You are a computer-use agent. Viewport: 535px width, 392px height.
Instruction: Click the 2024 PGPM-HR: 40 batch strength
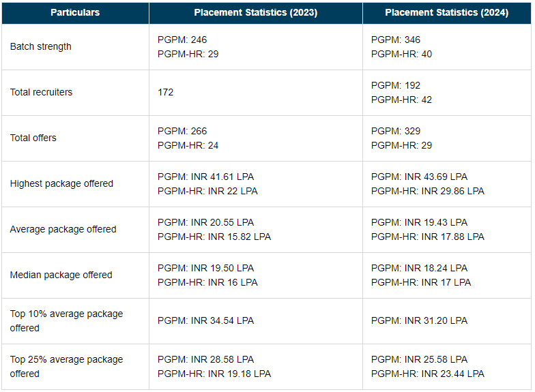tap(401, 55)
